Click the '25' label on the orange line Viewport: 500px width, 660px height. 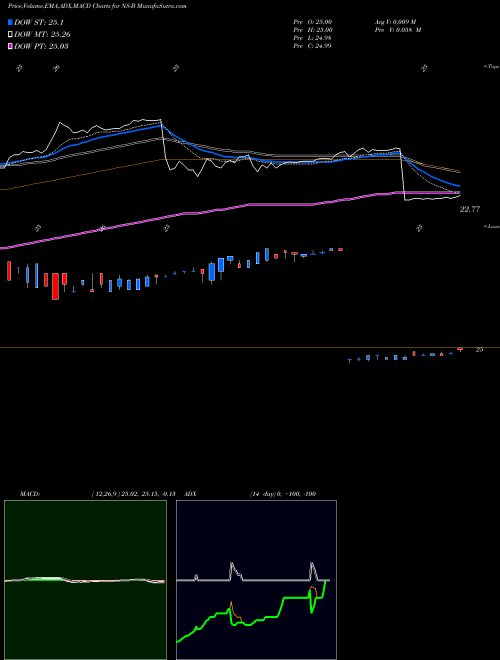point(479,350)
